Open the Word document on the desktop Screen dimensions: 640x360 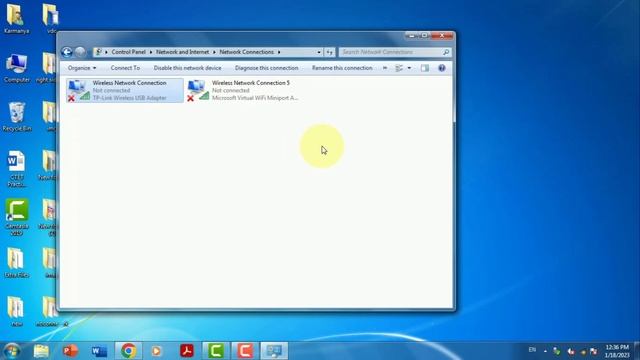tap(16, 169)
